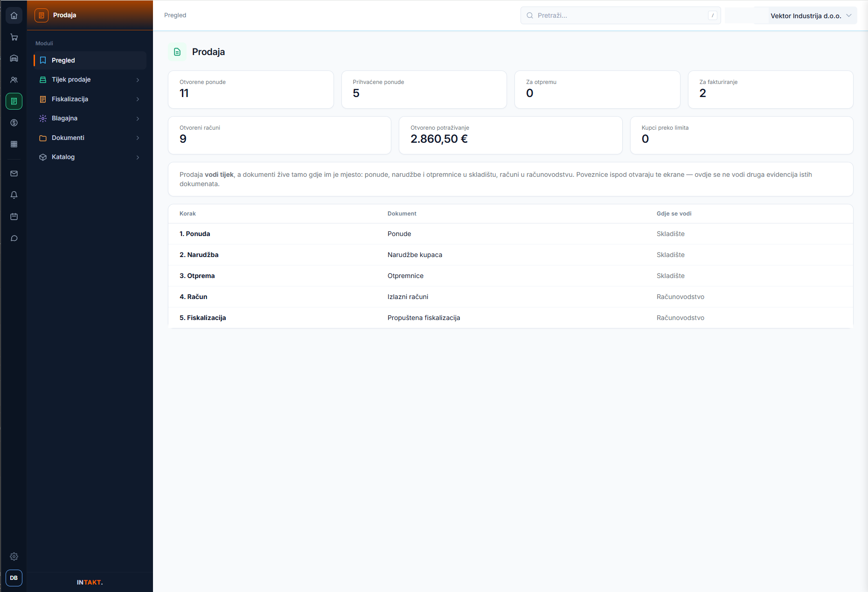
Task: Open the dollar-coin finance icon
Action: 14,123
